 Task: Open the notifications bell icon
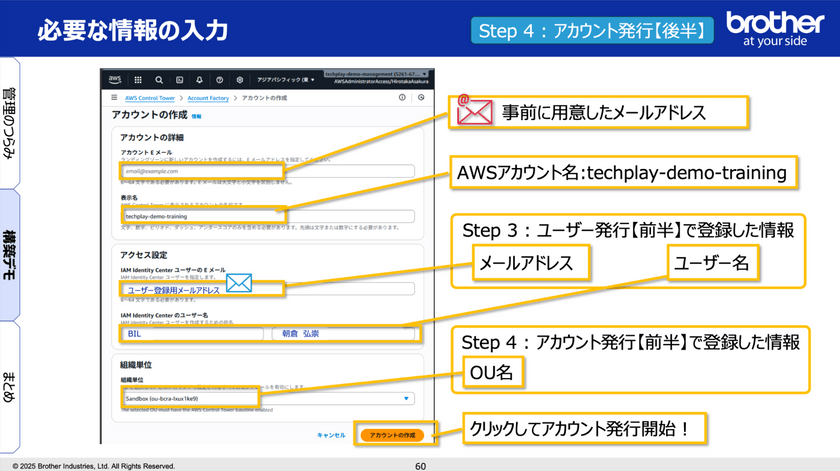point(200,80)
